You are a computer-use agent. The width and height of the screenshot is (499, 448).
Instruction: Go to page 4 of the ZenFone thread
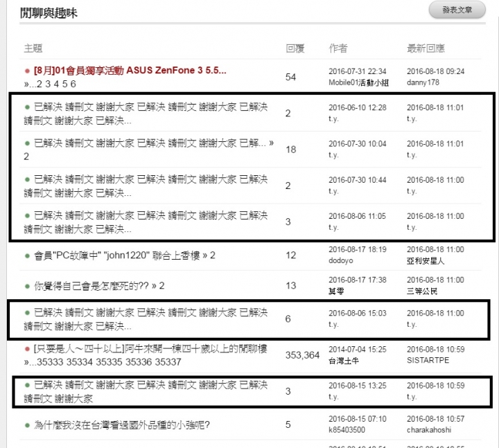point(56,84)
